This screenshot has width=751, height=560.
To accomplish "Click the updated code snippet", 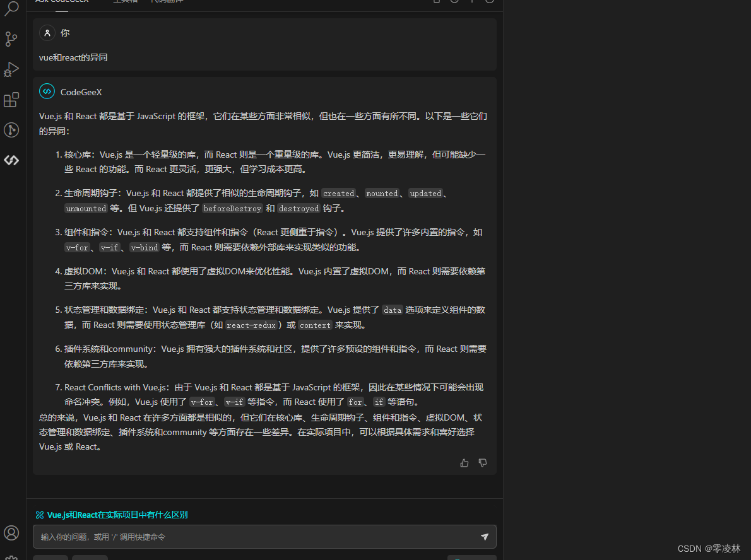I will click(x=425, y=194).
